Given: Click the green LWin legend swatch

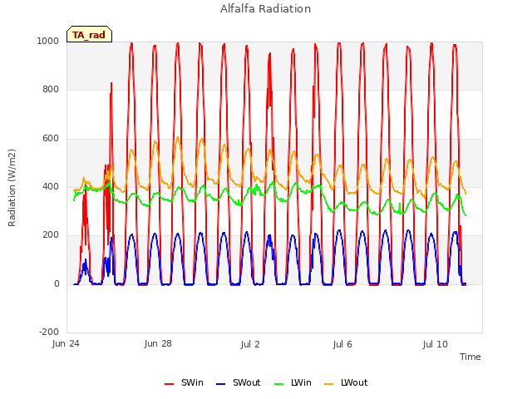Looking at the screenshot, I should click(x=278, y=384).
